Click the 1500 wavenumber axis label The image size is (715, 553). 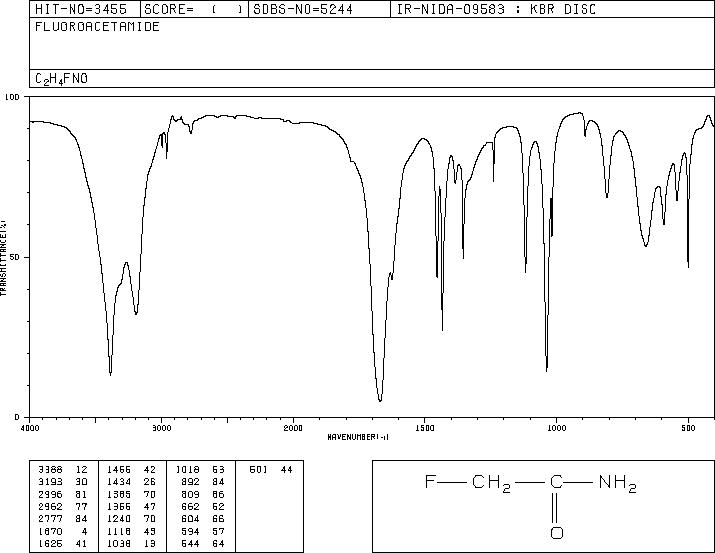pyautogui.click(x=425, y=428)
